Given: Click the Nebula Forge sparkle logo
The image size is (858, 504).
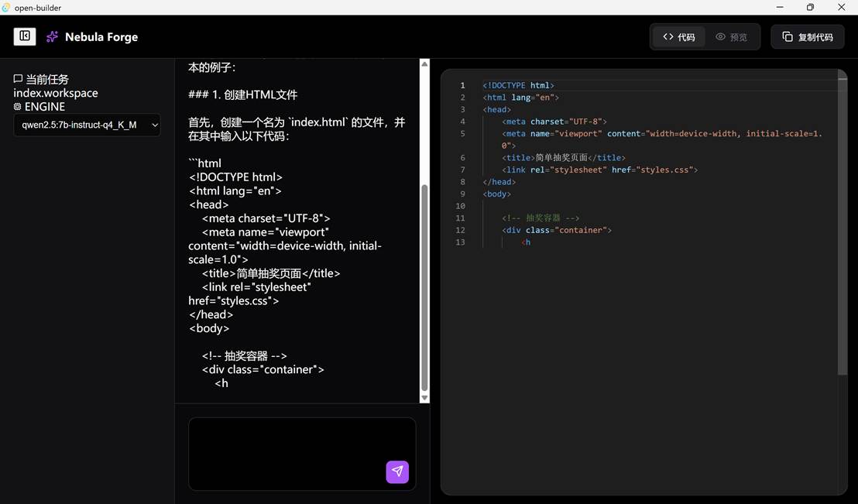Looking at the screenshot, I should (x=52, y=36).
